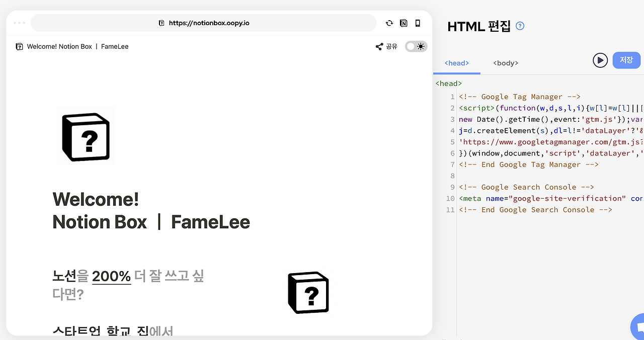Click the Welcome! Notion Box breadcrumb title
644x340 pixels.
tap(78, 46)
